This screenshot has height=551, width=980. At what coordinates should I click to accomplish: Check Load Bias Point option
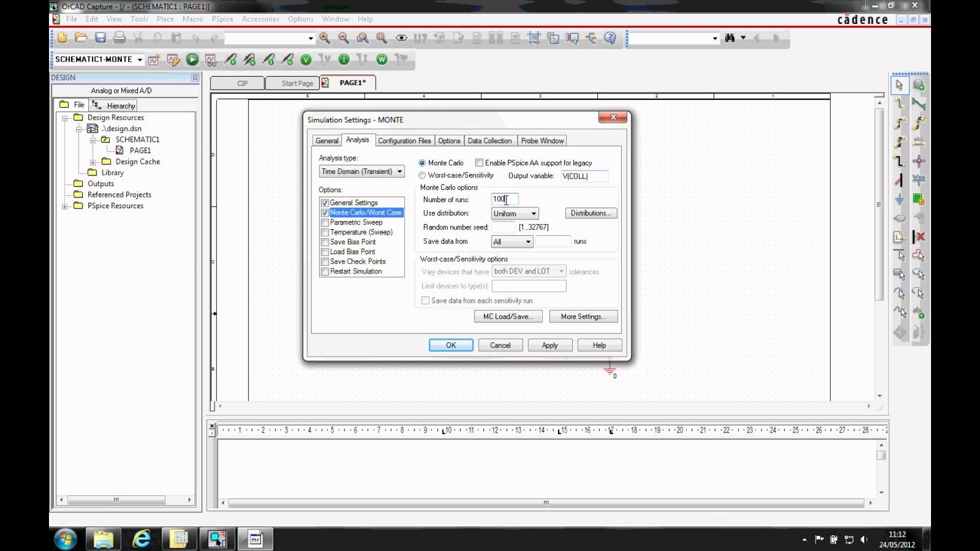[x=325, y=252]
